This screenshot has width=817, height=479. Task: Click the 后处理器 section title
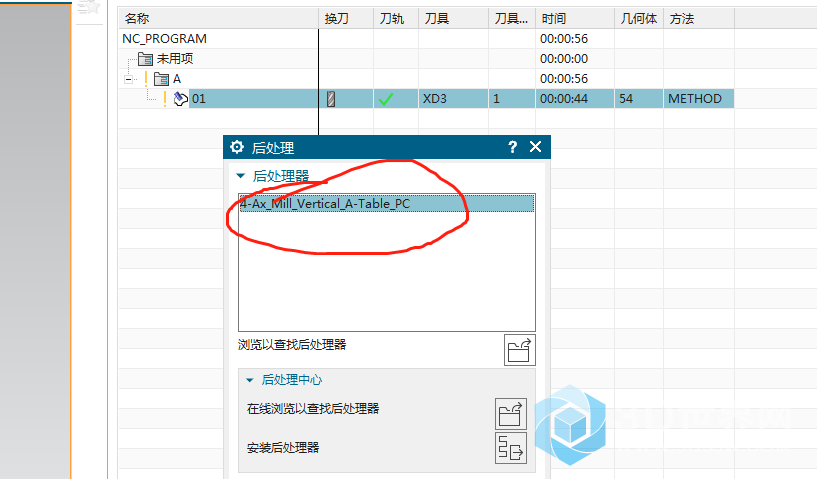pyautogui.click(x=281, y=176)
